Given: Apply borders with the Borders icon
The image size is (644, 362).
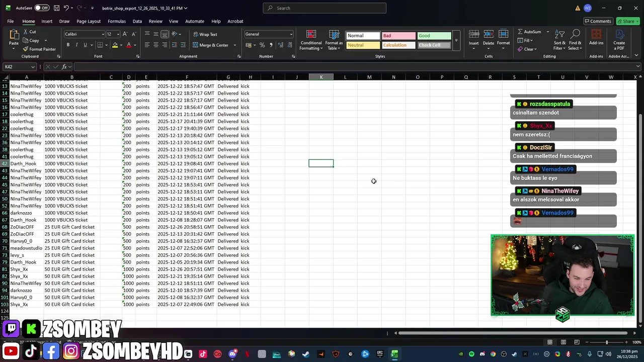Looking at the screenshot, I should point(100,45).
